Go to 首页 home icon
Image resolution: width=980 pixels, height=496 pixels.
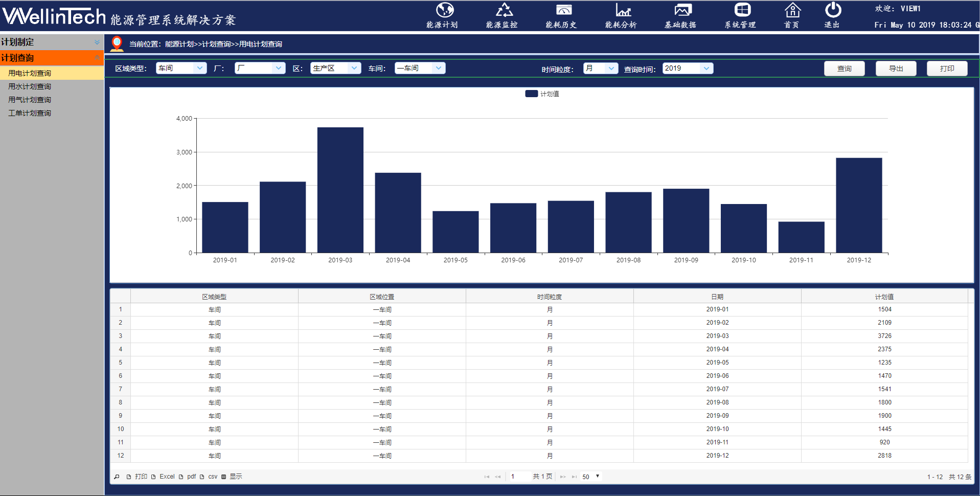(792, 10)
